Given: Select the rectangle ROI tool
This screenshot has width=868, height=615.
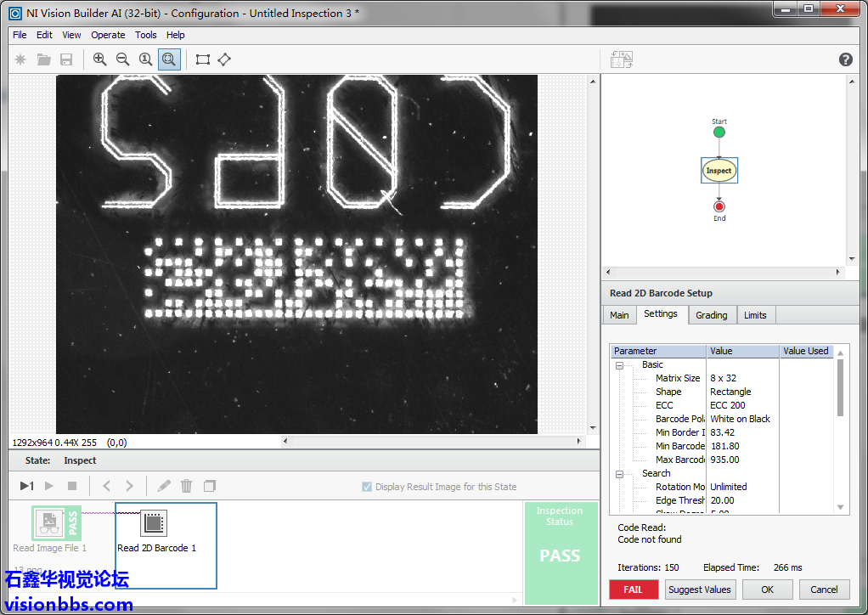Looking at the screenshot, I should 202,59.
